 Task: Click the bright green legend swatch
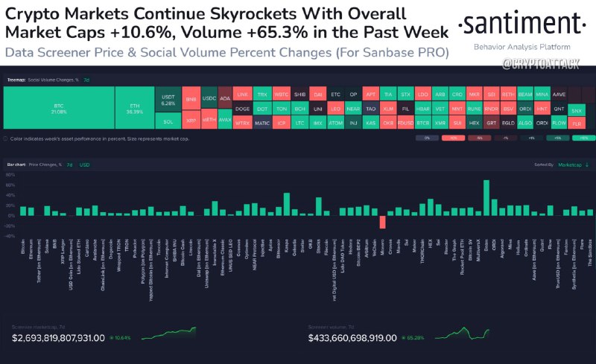584,138
